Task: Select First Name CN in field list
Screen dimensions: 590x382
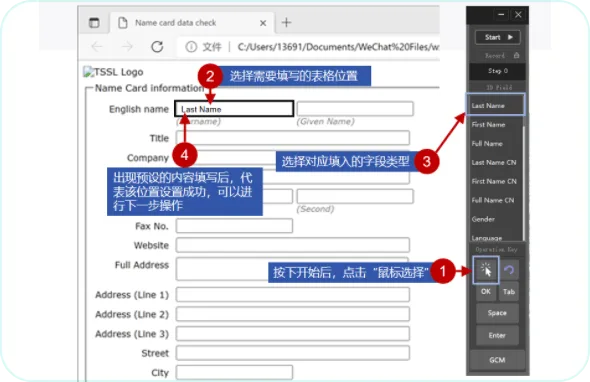Action: pos(495,181)
